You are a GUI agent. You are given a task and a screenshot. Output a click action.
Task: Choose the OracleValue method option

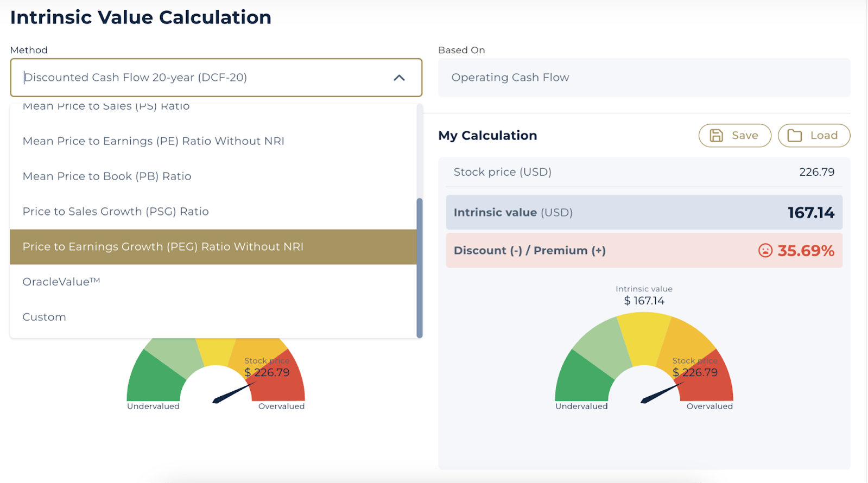61,282
